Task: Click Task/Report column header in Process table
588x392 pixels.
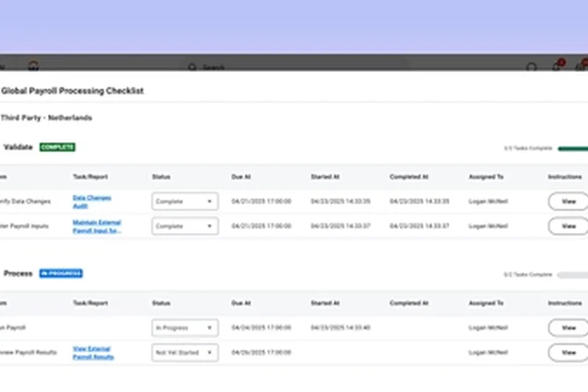Action: point(90,303)
